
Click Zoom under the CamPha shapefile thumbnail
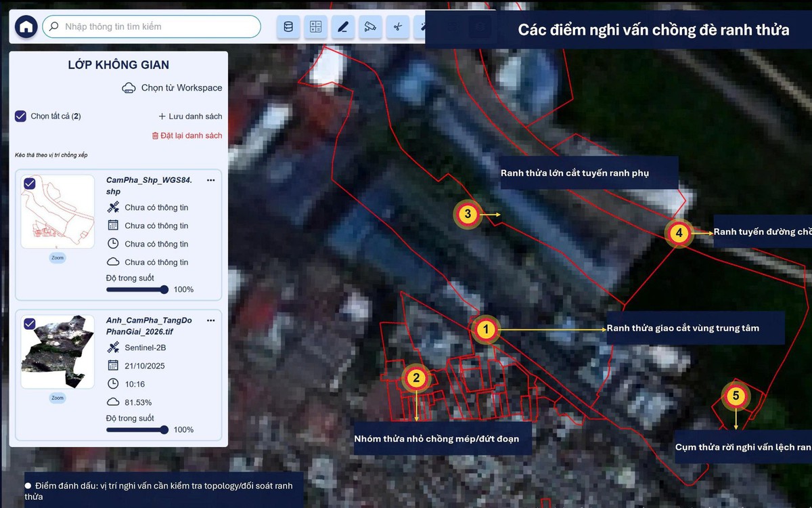point(58,258)
